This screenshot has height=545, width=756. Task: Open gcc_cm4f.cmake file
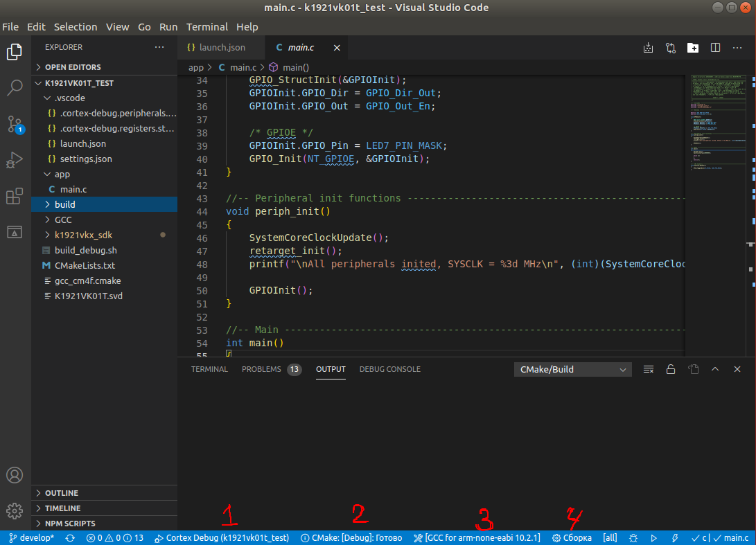pos(104,280)
